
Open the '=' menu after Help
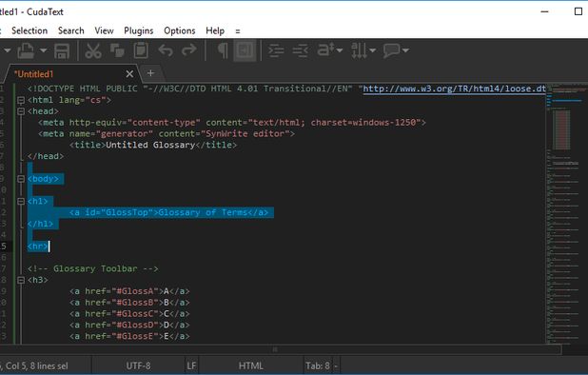[x=237, y=31]
